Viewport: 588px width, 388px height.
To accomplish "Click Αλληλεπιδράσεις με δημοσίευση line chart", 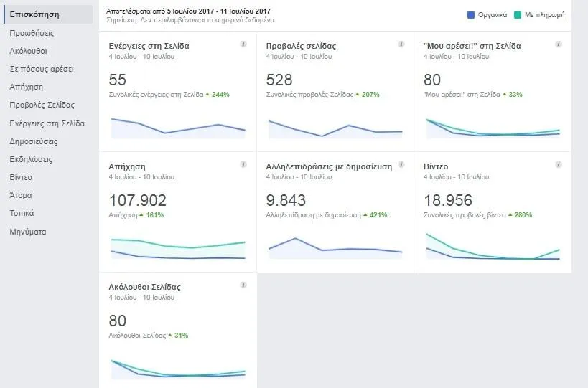I will tap(335, 248).
